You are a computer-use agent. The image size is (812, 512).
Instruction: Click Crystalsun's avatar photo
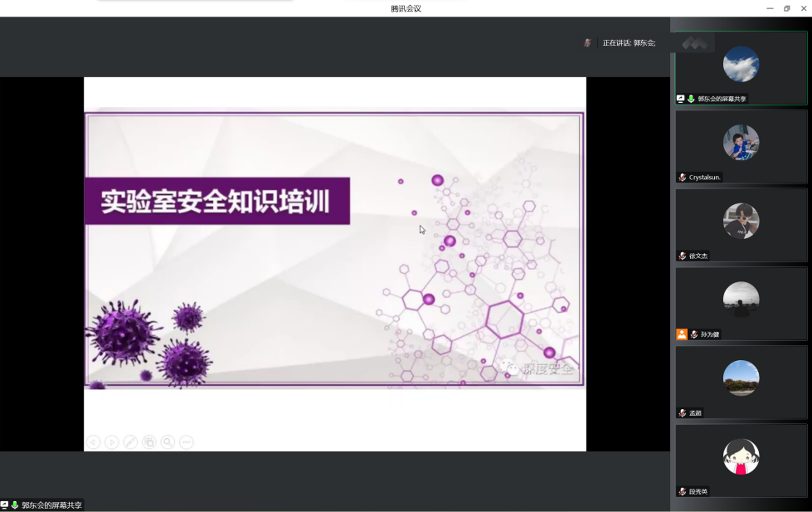741,143
